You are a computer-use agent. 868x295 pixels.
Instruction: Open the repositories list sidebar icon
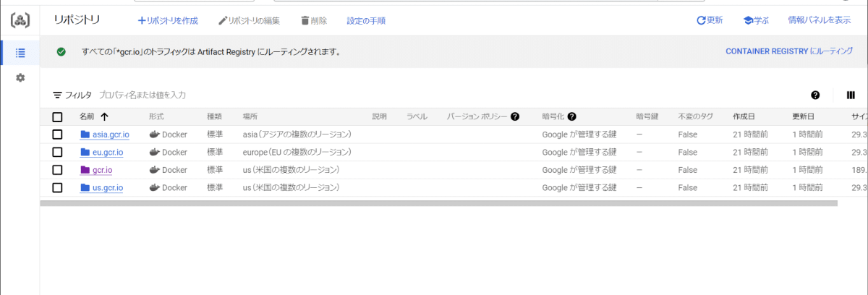click(x=20, y=53)
